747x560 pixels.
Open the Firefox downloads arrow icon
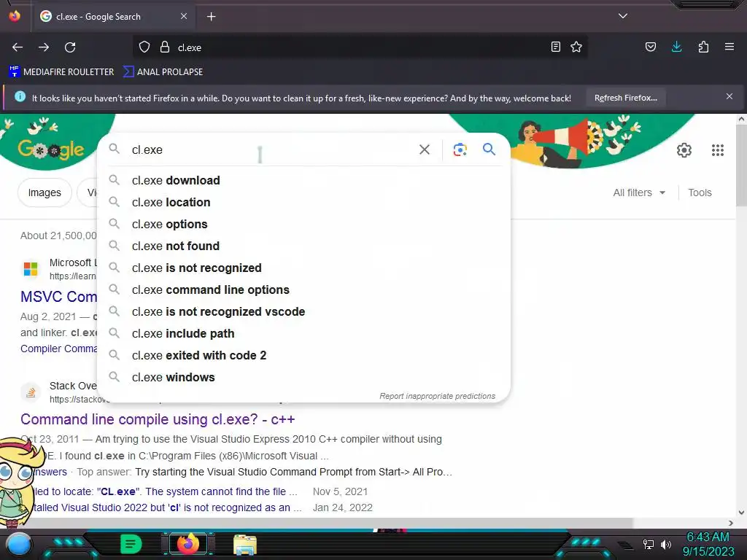pos(676,47)
